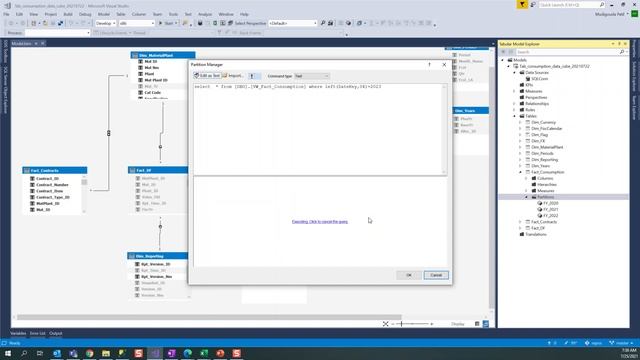The image size is (640, 360).
Task: Click the Start debugging button
Action: point(168,23)
